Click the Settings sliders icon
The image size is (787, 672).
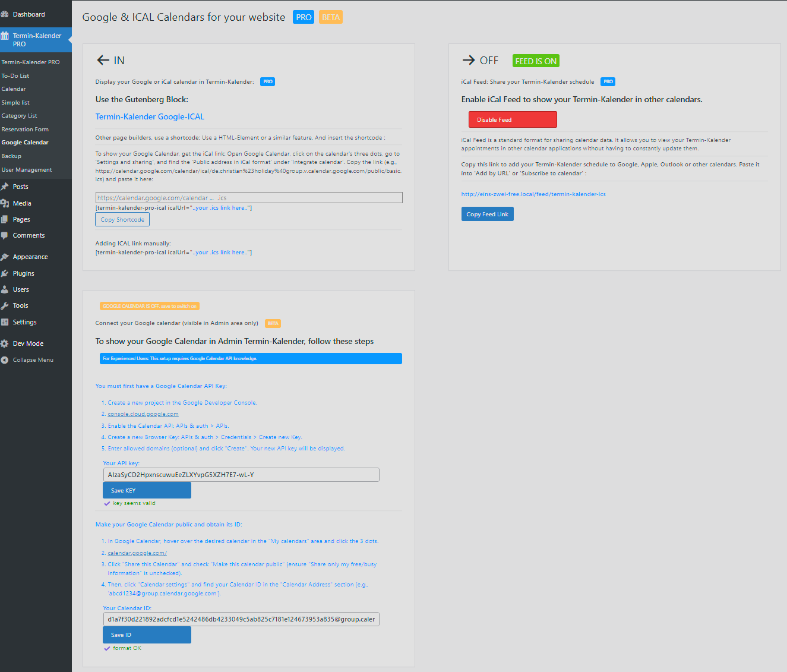click(5, 322)
